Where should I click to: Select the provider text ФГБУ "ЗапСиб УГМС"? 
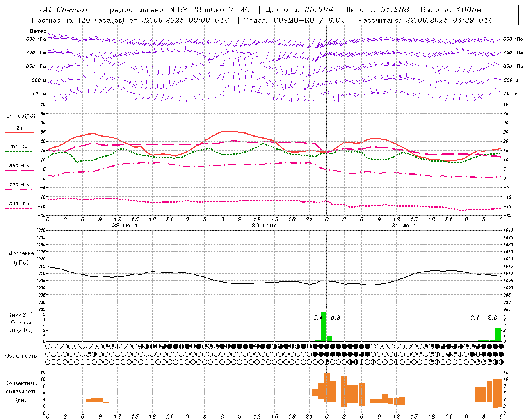click(x=211, y=10)
